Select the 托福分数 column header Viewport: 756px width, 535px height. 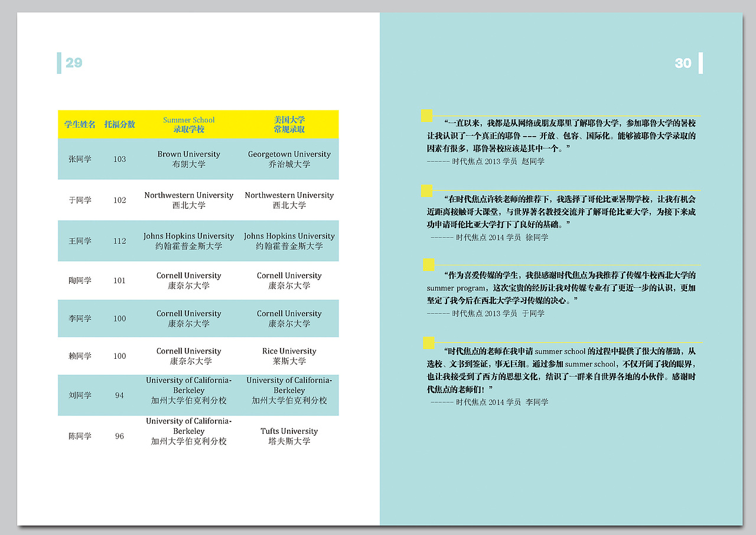point(119,124)
